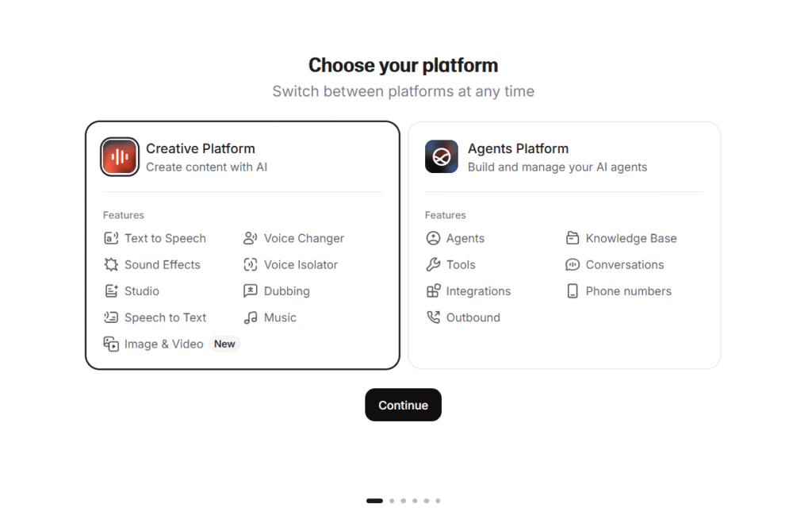This screenshot has height=523, width=812.
Task: Click the Integrations icon
Action: tap(433, 291)
